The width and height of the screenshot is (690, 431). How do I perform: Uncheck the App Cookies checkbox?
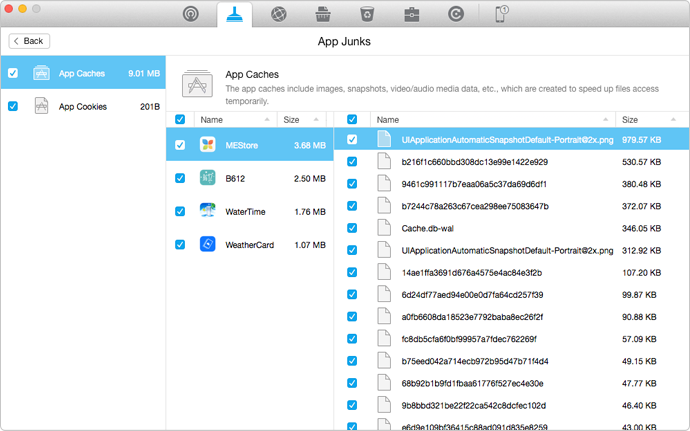click(12, 106)
